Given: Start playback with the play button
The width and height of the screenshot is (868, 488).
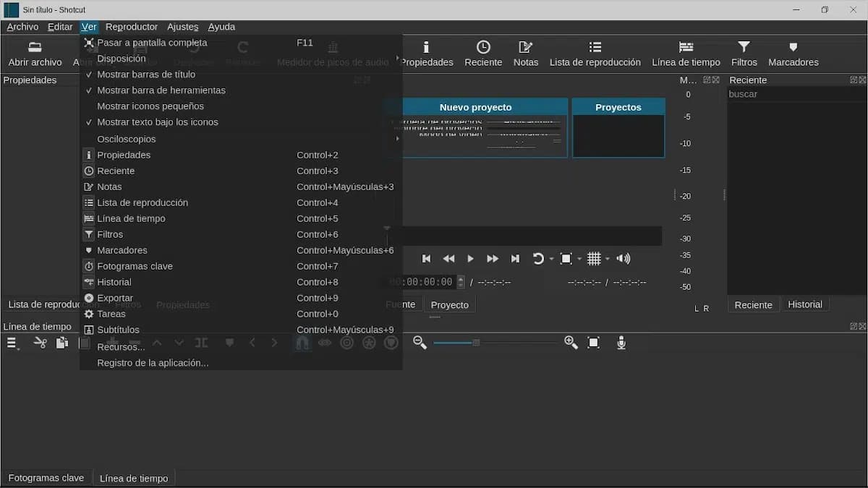Looking at the screenshot, I should pyautogui.click(x=471, y=259).
